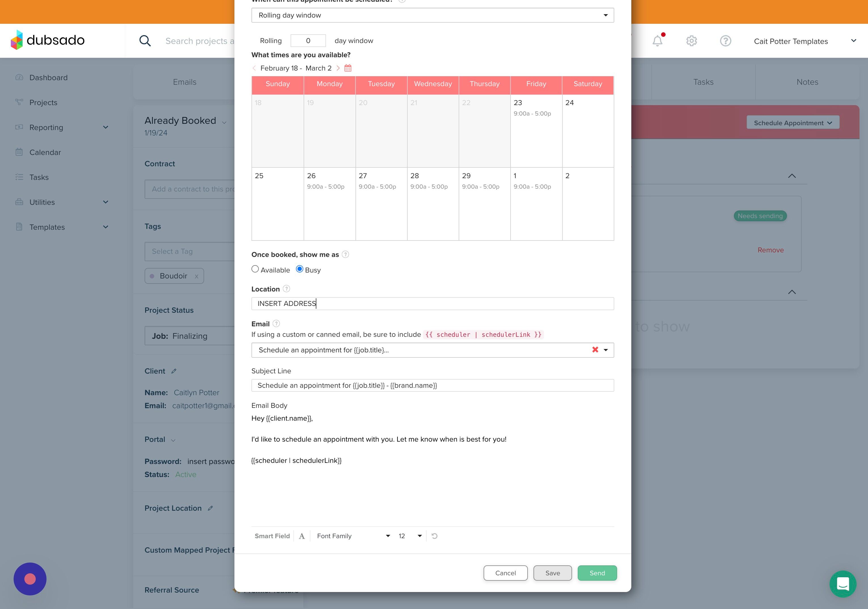Go to previous week range arrow
868x609 pixels.
254,68
